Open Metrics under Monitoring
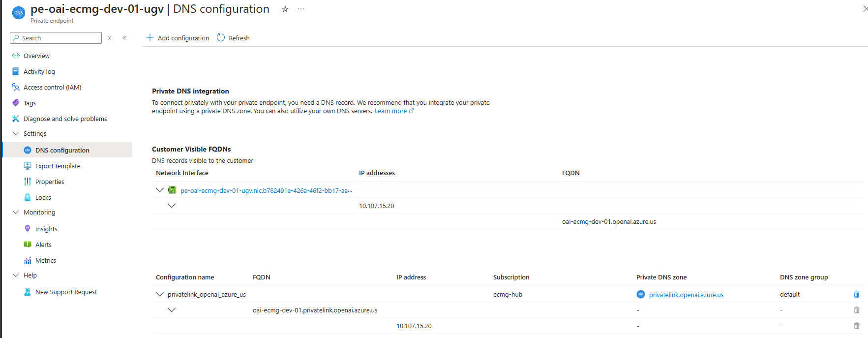Screen dimensions: 868x338 click(x=46, y=260)
